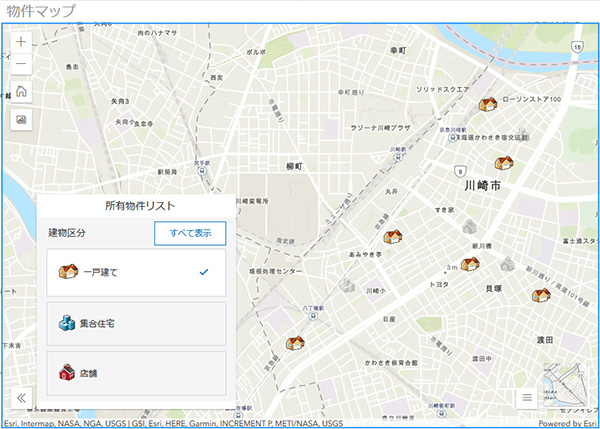The width and height of the screenshot is (600, 429).
Task: Open the list menu at bottom right
Action: tap(526, 397)
